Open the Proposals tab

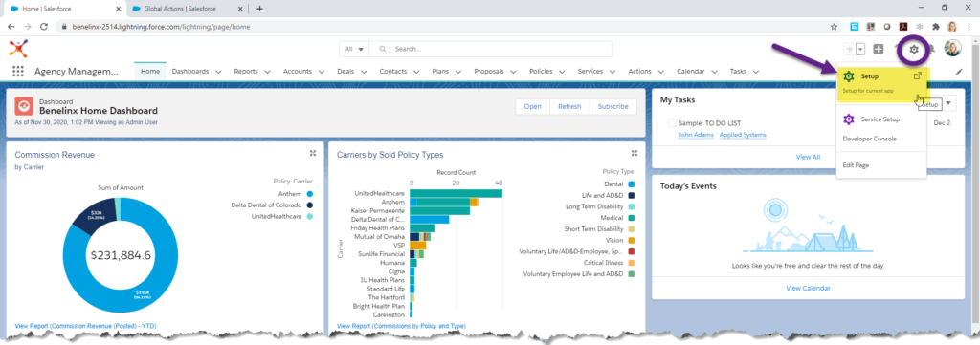(x=489, y=71)
